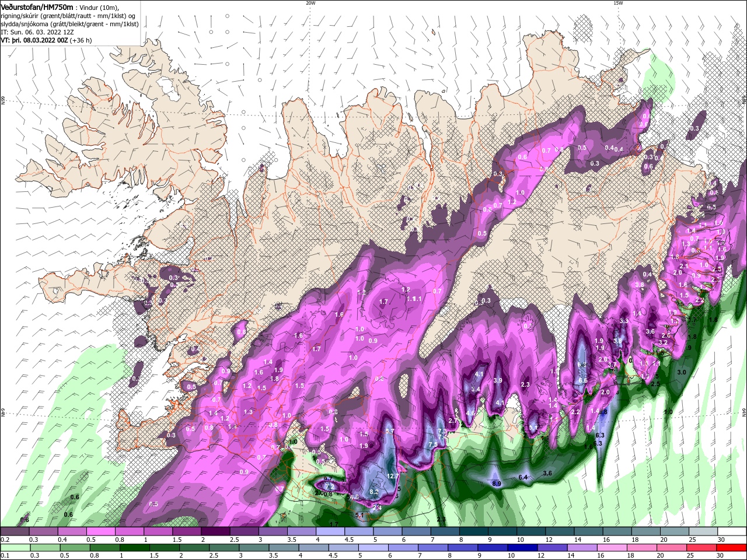Click the 3.4 precipitation value on the map
This screenshot has width=747, height=560.
(x=476, y=389)
